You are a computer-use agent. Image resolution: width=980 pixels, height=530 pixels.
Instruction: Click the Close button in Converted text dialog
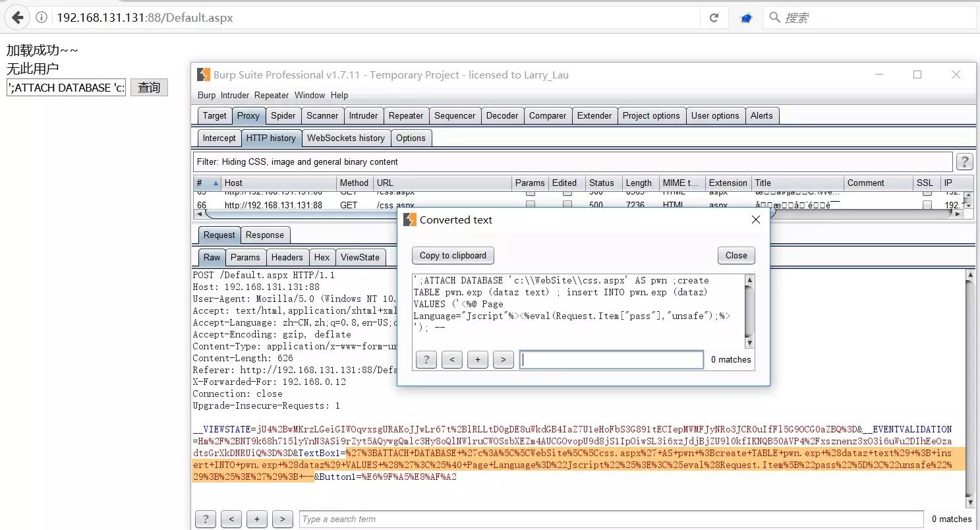coord(736,255)
